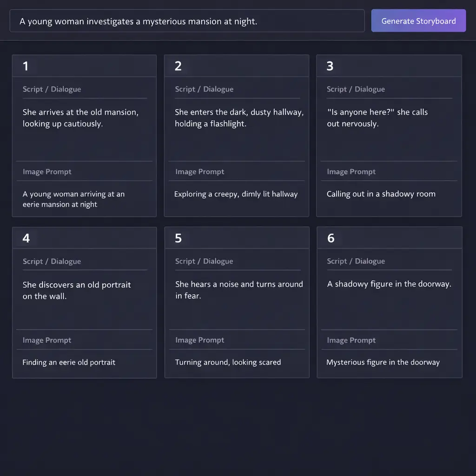
Task: Edit the "Mysterious figure in the doorway" prompt
Action: pos(383,363)
